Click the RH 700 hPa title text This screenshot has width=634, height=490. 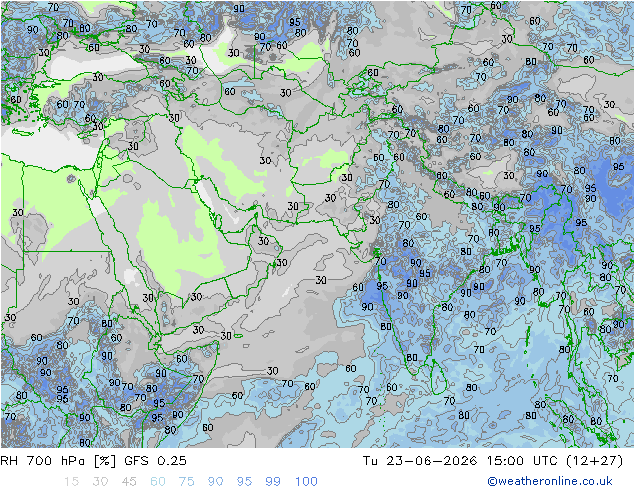pos(43,460)
